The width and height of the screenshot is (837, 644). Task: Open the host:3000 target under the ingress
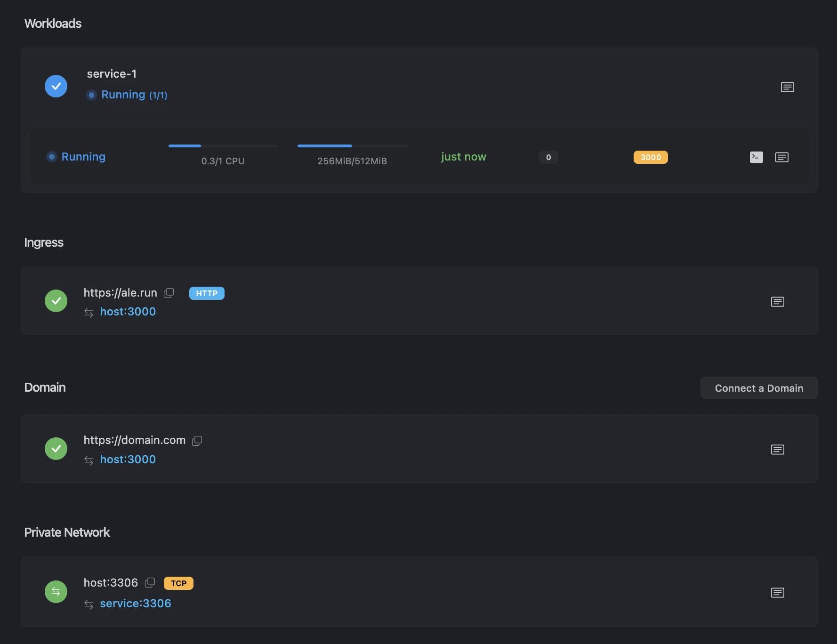(128, 312)
